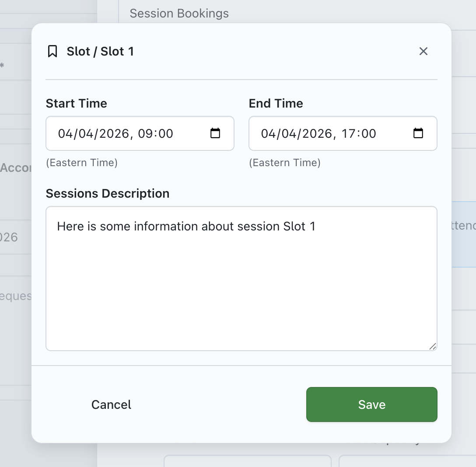Save the slot changes
The height and width of the screenshot is (467, 476).
coord(371,404)
